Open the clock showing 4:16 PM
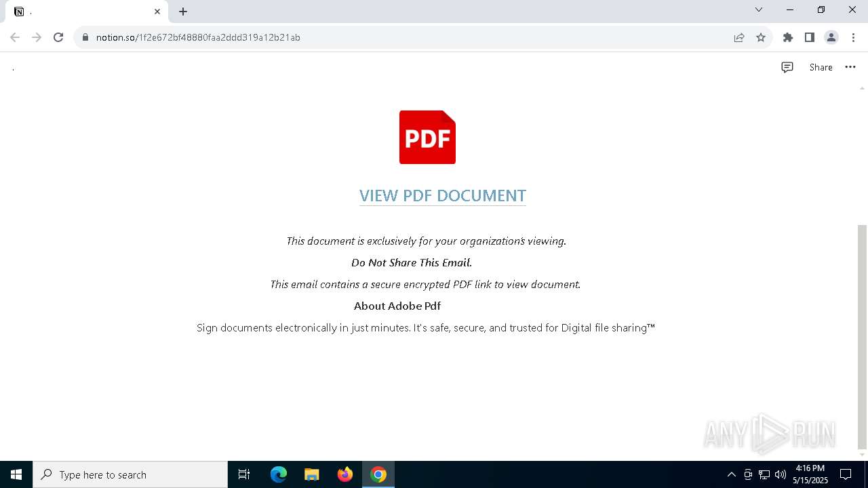Image resolution: width=868 pixels, height=488 pixels. click(810, 474)
